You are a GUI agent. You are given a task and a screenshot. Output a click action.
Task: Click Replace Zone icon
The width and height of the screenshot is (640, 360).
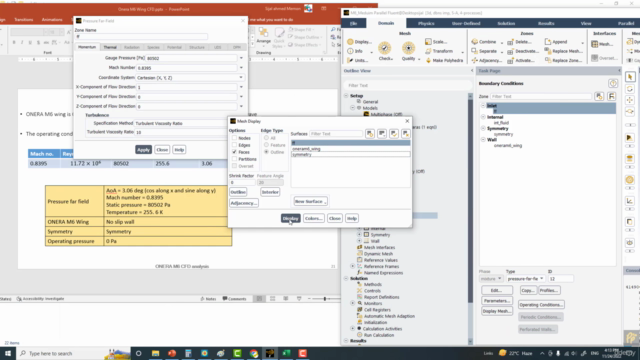tap(548, 60)
